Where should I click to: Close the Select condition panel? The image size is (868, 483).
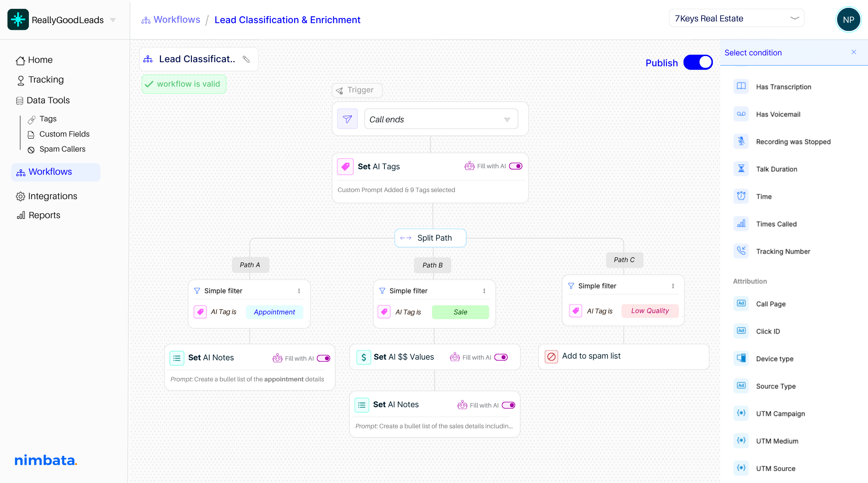854,52
